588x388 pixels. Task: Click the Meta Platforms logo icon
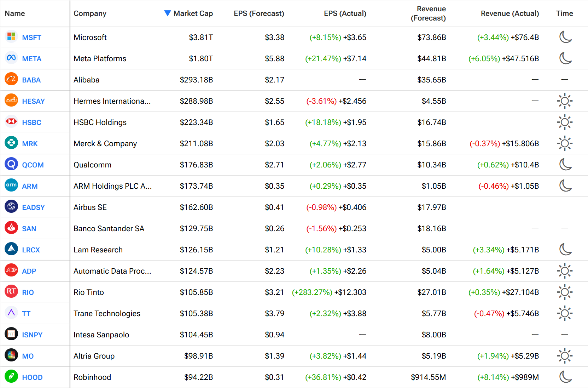11,58
